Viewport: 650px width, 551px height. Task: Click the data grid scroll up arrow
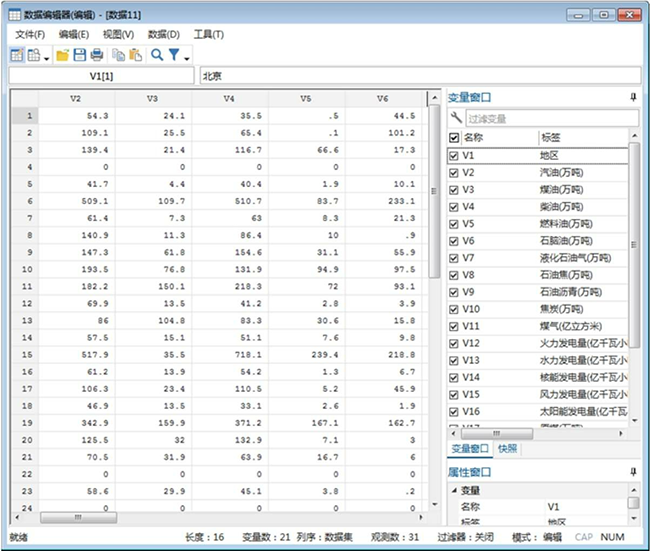click(434, 98)
